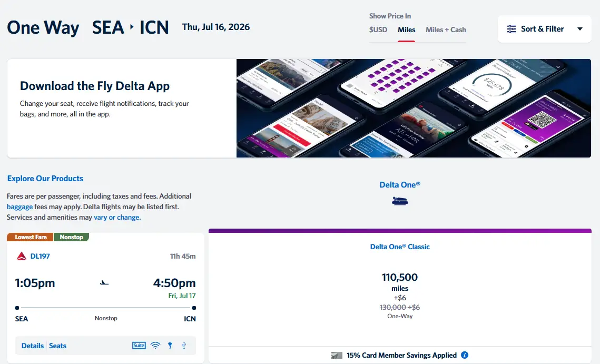Click the Delta One lie-flat bed icon
Viewport: 600px width, 364px height.
[400, 201]
